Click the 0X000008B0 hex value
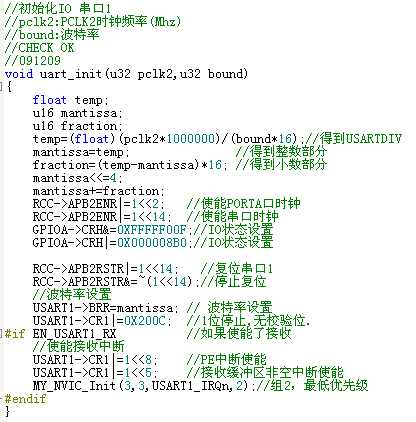 (152, 243)
